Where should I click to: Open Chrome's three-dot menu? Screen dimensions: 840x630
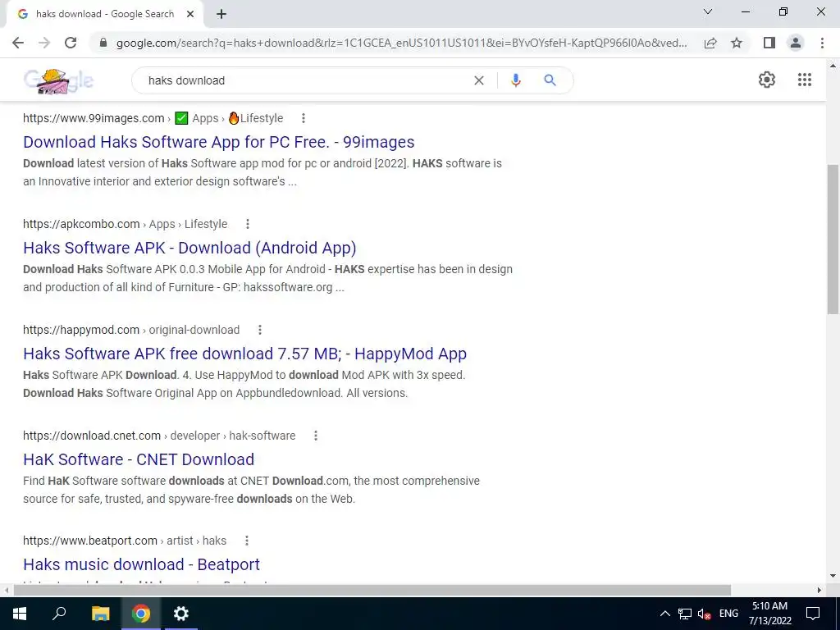click(822, 43)
